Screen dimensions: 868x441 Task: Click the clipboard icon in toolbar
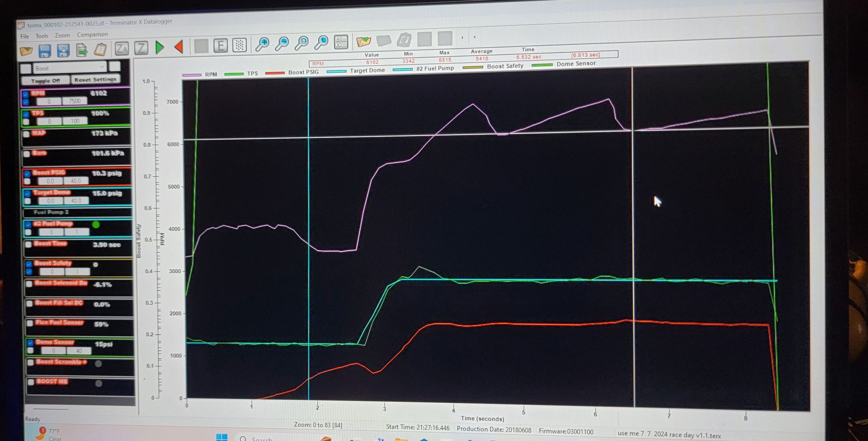click(100, 50)
